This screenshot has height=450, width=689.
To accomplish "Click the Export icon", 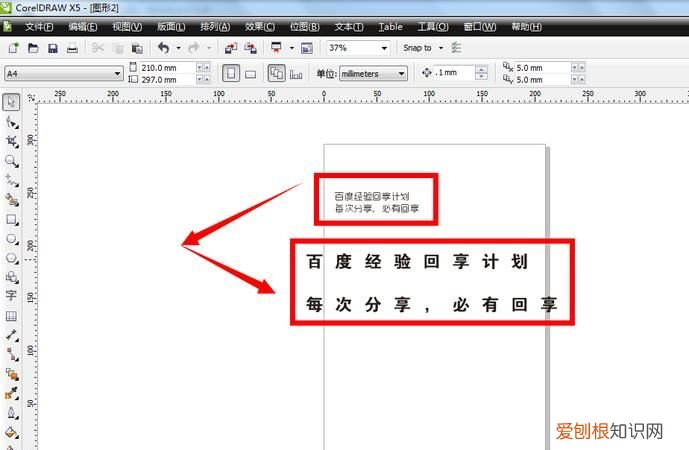I will (x=250, y=48).
